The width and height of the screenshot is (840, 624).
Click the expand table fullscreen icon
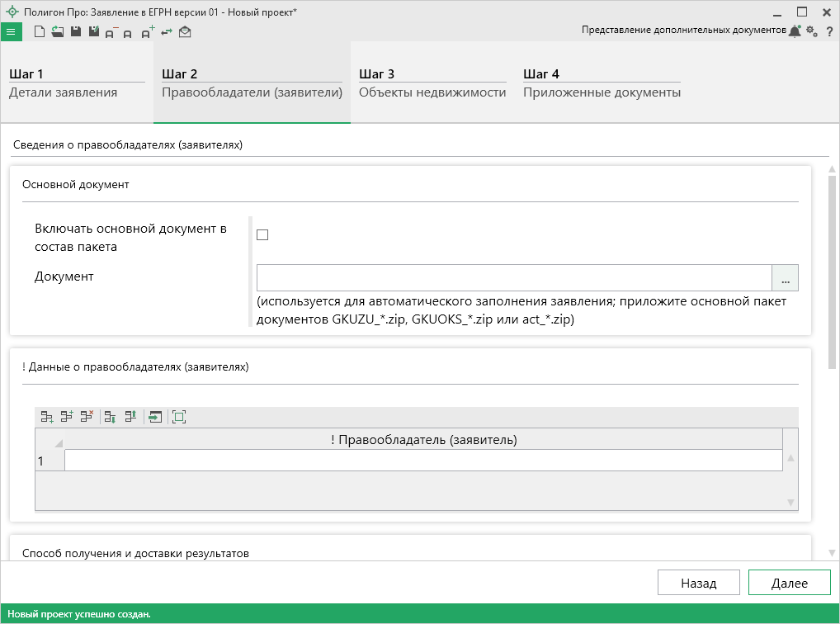tap(179, 417)
